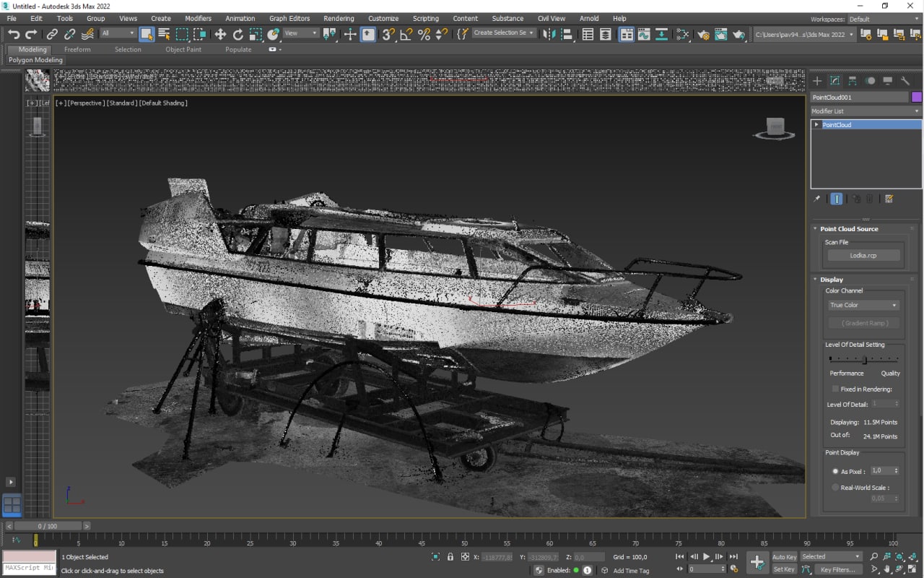Click the Undo arrow in main toolbar
Screen dimensions: 924x578
[14, 34]
